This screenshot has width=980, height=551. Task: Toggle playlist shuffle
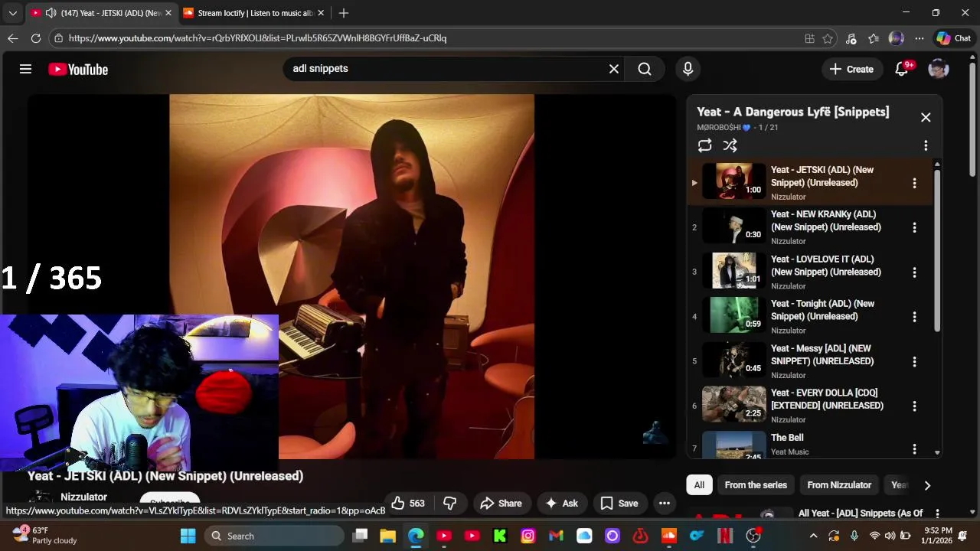tap(730, 145)
